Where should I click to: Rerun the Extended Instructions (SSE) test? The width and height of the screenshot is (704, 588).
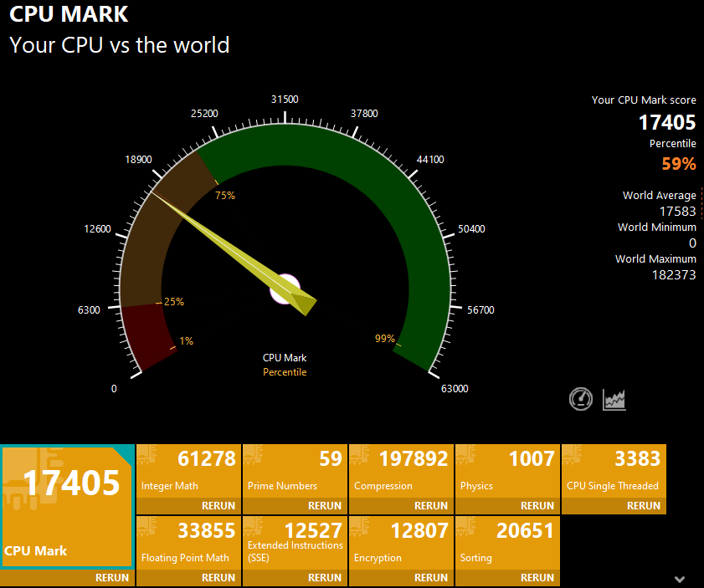pyautogui.click(x=324, y=578)
